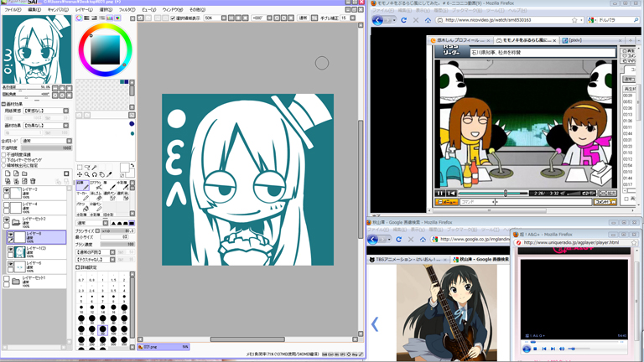
Task: Hide レイヤー2 with its eye icon
Action: pos(7,190)
